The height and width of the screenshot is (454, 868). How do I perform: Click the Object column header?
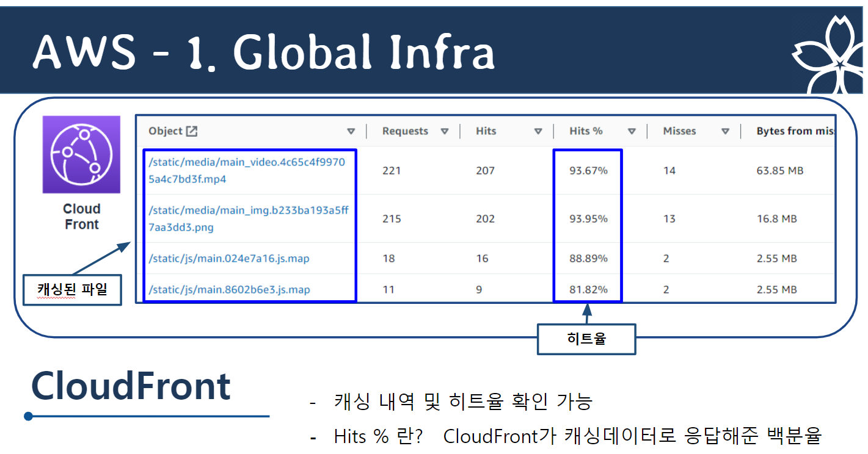166,131
